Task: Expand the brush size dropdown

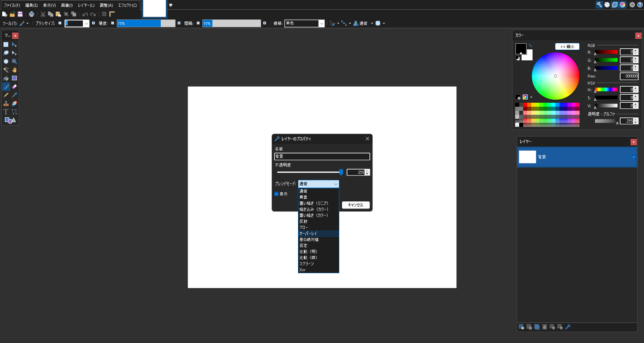Action: point(86,23)
